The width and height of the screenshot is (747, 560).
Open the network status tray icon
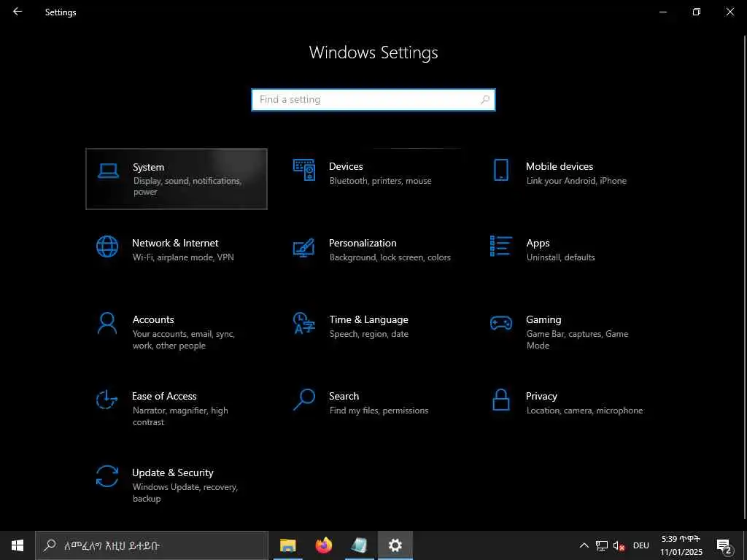(x=602, y=545)
